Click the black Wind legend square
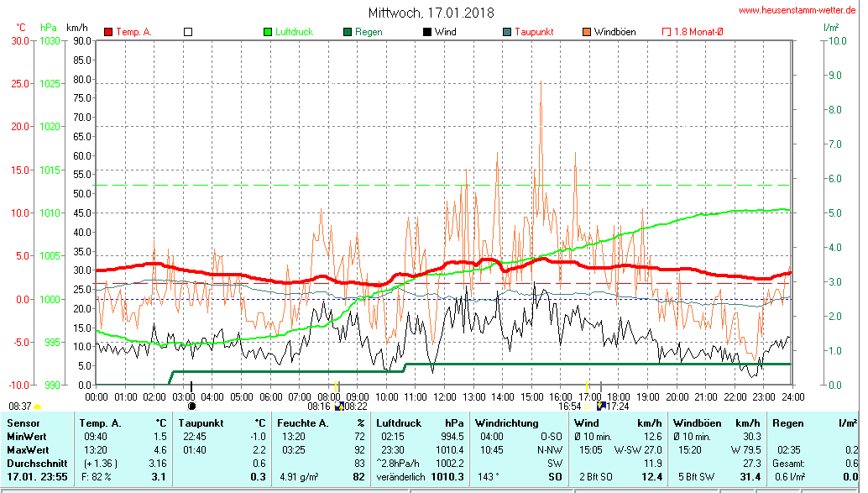This screenshot has width=868, height=493. [427, 32]
